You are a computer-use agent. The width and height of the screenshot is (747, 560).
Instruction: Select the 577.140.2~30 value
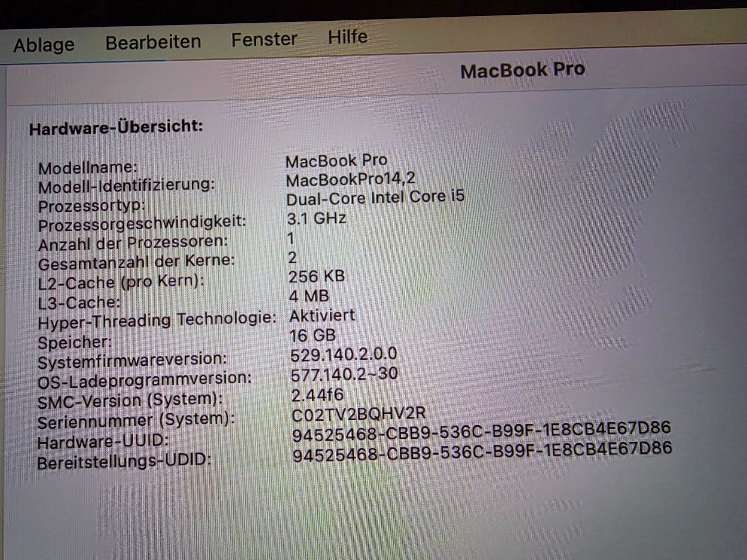click(x=344, y=374)
